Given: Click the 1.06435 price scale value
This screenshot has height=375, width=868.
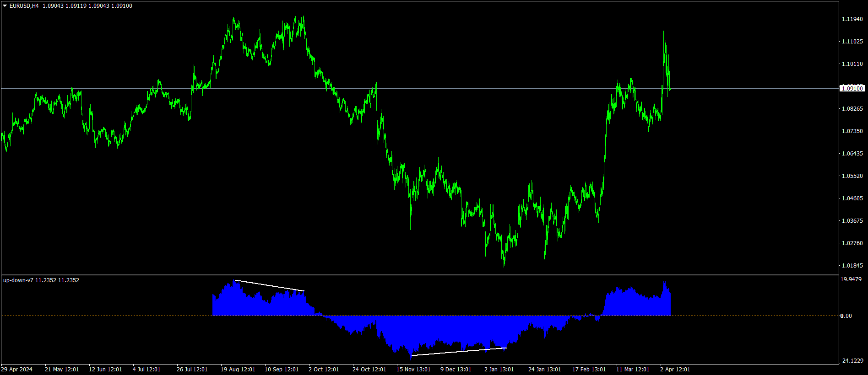Looking at the screenshot, I should 852,153.
